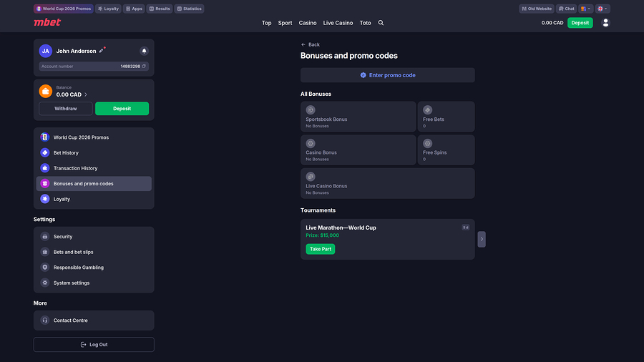644x362 pixels.
Task: Click the sidebar Deposit button
Action: [122, 109]
